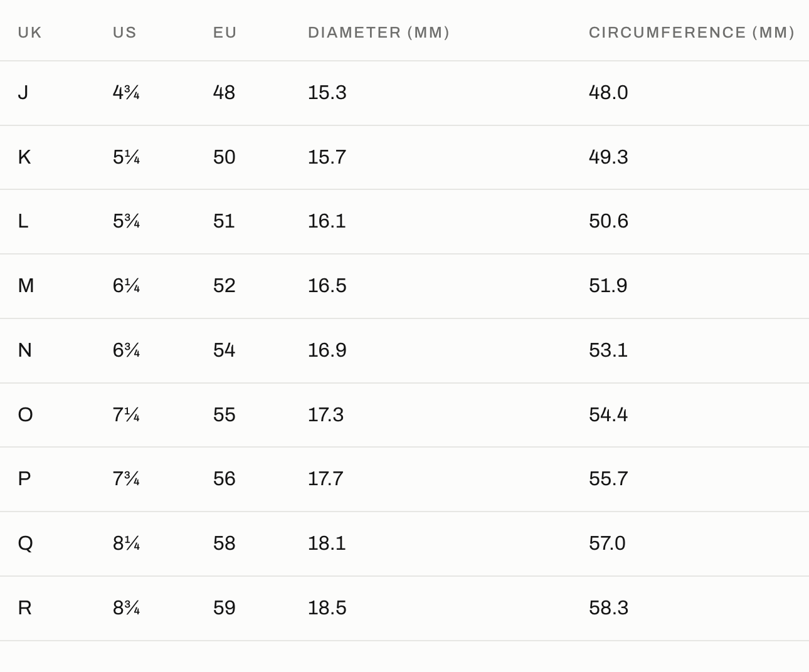The width and height of the screenshot is (809, 672).
Task: Click the UK column header
Action: (x=30, y=33)
